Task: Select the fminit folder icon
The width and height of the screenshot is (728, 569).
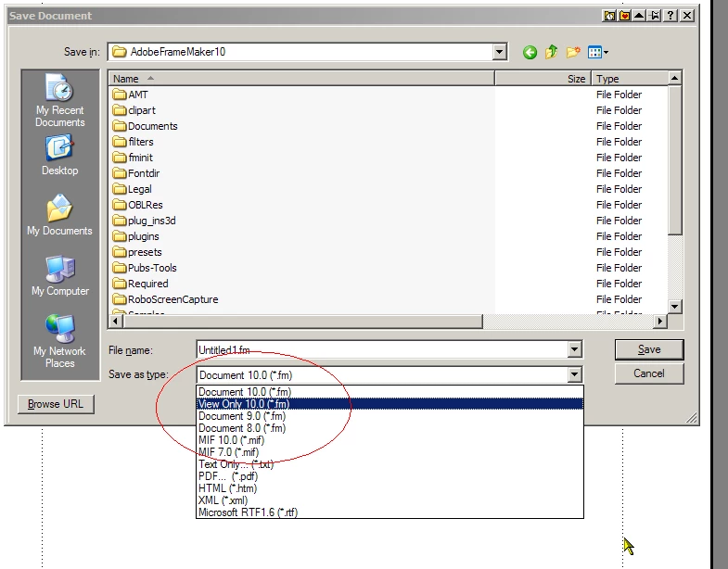Action: point(120,158)
